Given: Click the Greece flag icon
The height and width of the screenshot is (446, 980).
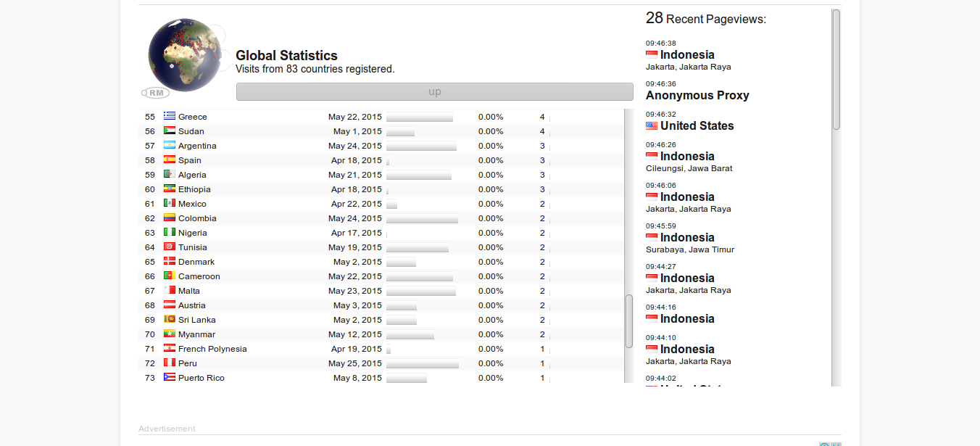Looking at the screenshot, I should tap(170, 116).
